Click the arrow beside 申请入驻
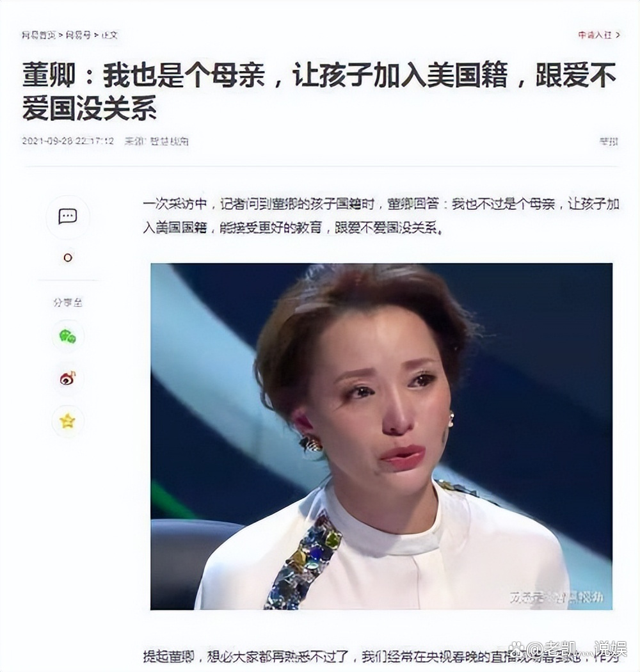640x672 pixels. pos(618,35)
